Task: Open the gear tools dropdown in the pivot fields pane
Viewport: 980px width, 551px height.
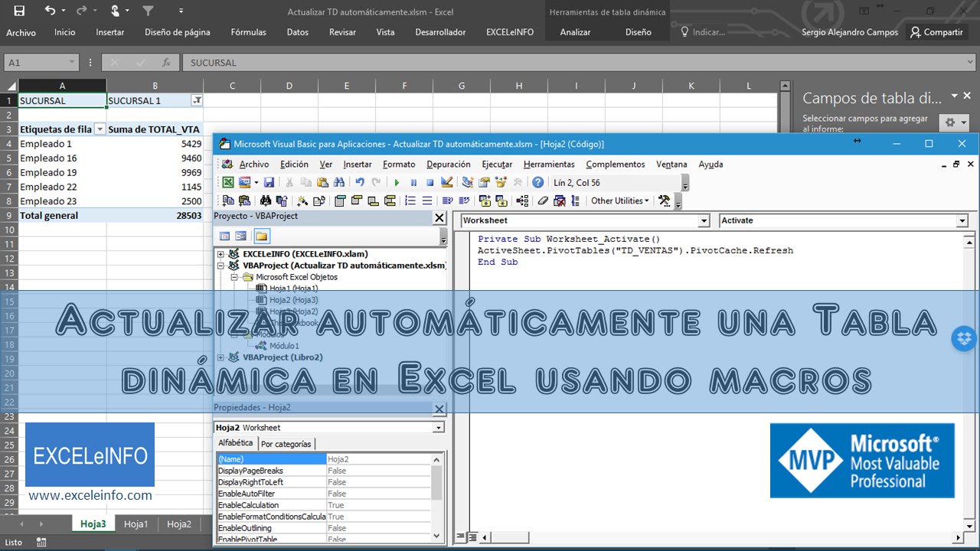Action: click(955, 122)
